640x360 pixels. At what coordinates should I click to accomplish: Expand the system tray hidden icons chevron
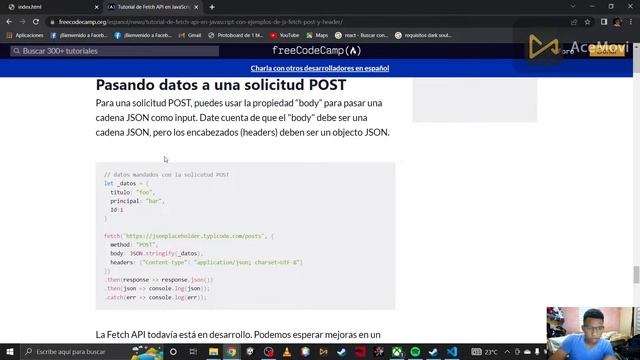[507, 351]
